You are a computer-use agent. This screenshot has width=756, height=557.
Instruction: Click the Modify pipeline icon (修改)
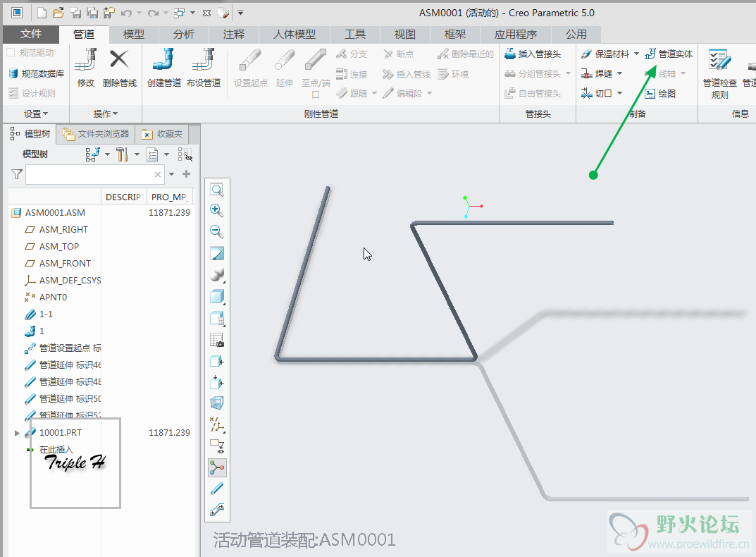86,68
